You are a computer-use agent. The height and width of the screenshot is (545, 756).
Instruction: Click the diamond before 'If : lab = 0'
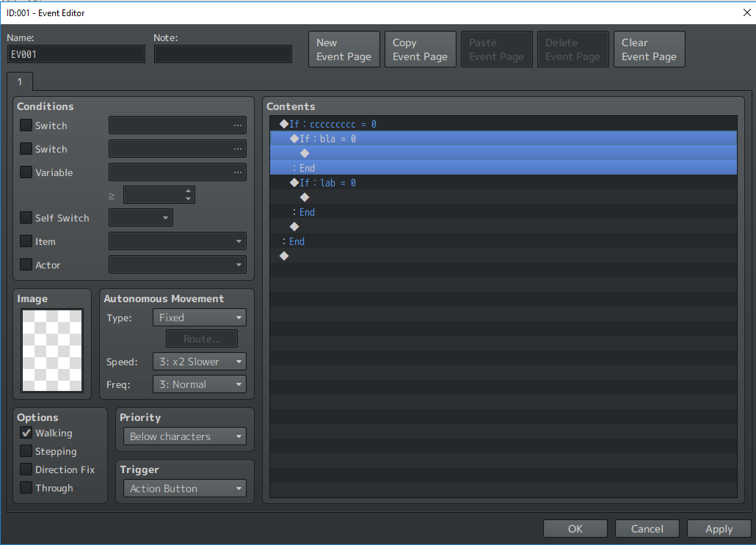(x=294, y=183)
